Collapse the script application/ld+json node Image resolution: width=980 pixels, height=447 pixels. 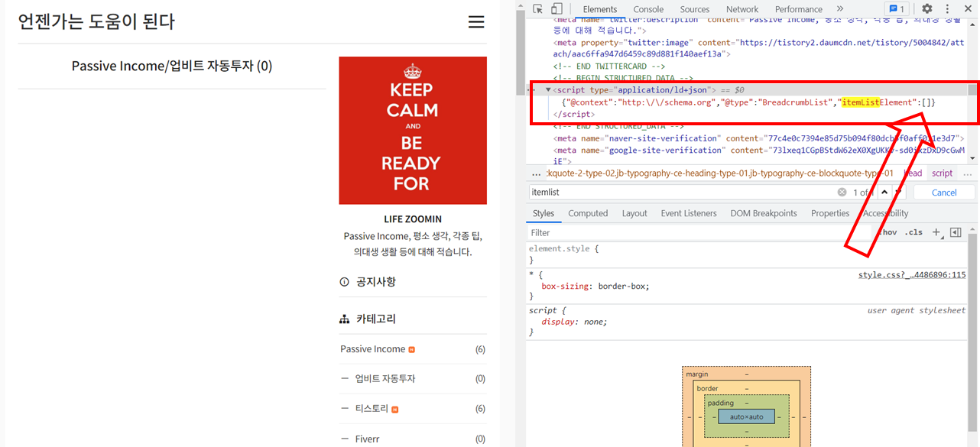[548, 90]
